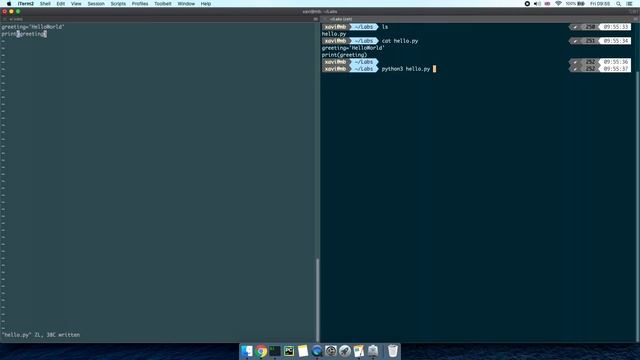Viewport: 640px width, 360px height.
Task: Click the 'ls' command in terminal
Action: point(384,27)
